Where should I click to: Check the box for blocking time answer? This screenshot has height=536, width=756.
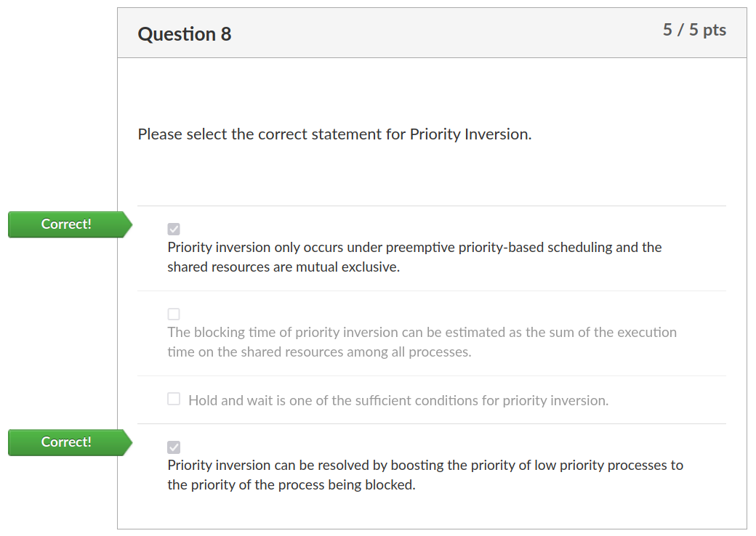coord(174,314)
